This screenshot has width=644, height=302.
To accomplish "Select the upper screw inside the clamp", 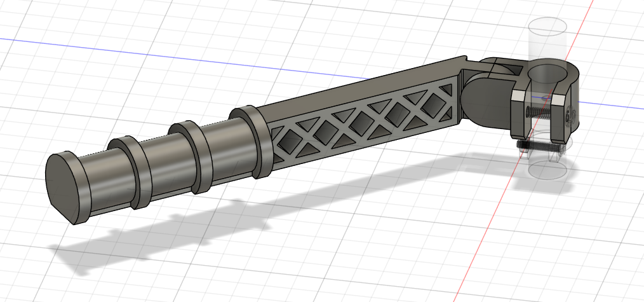I will (x=540, y=113).
